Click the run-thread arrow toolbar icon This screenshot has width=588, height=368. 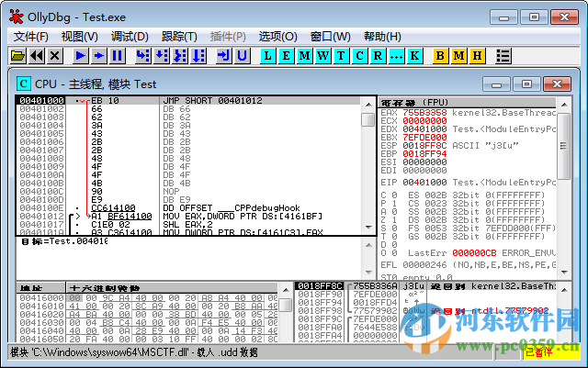(98, 56)
